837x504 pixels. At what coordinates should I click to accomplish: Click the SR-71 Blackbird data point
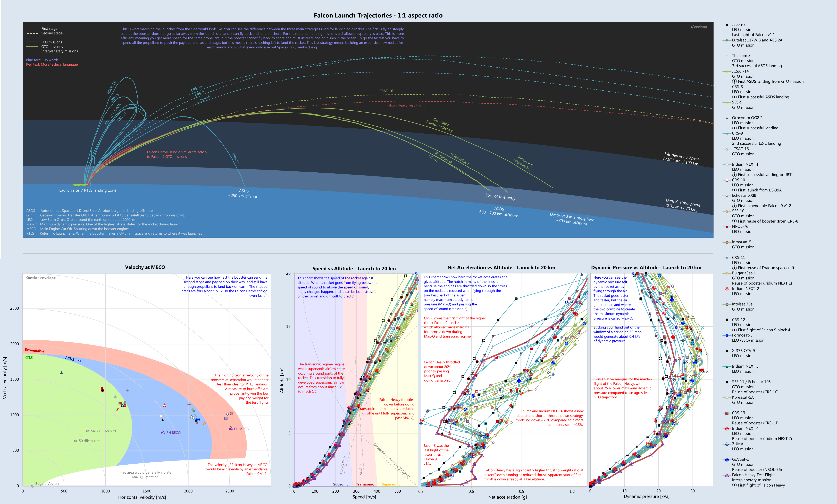point(87,431)
